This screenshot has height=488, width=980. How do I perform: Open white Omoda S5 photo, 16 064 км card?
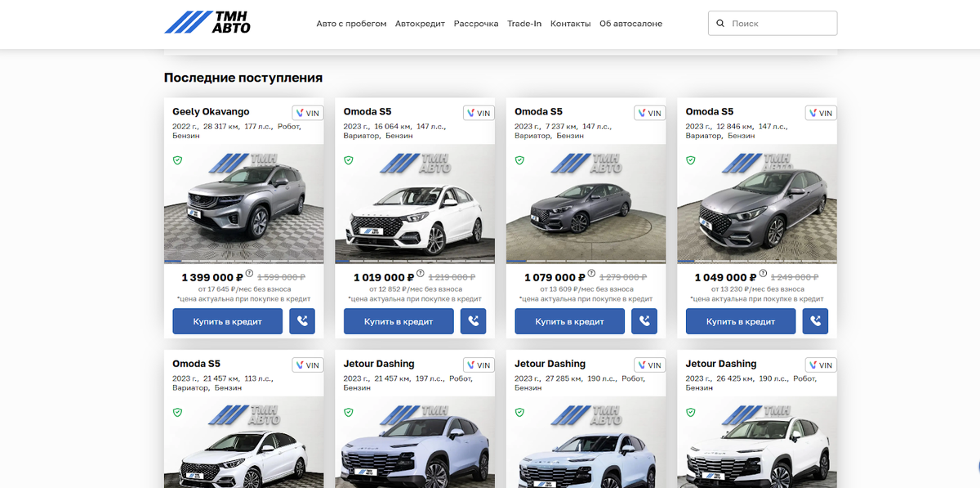click(x=415, y=204)
